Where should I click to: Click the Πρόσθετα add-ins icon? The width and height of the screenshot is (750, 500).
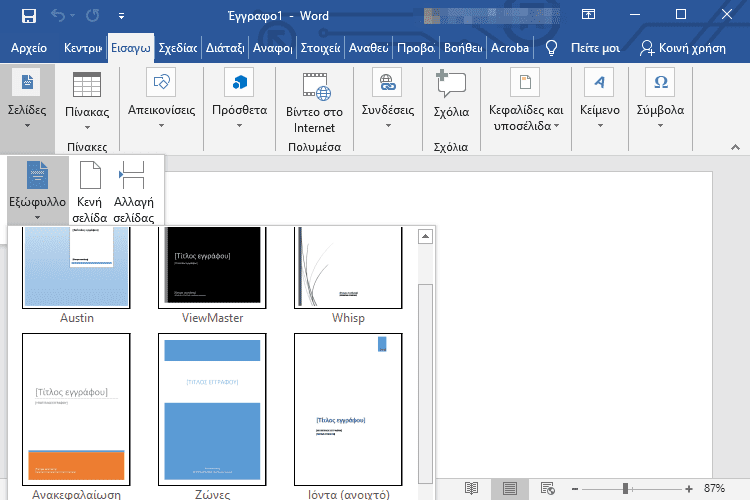pyautogui.click(x=240, y=82)
